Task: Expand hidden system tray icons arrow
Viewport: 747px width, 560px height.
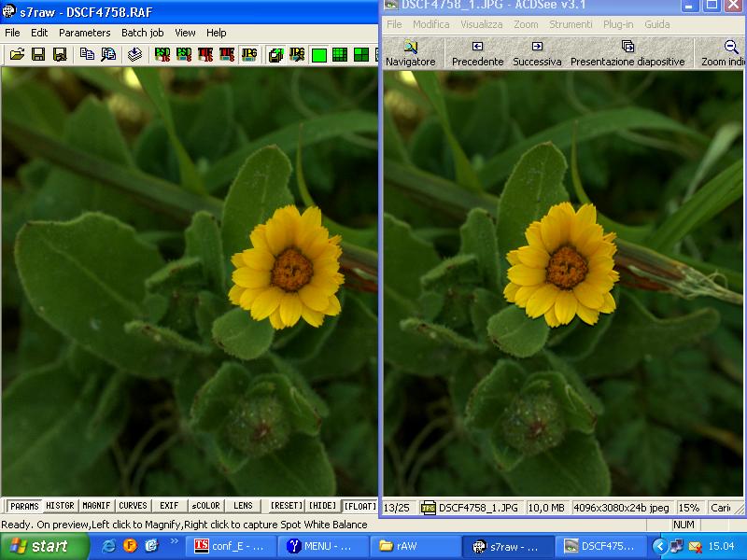Action: (659, 546)
